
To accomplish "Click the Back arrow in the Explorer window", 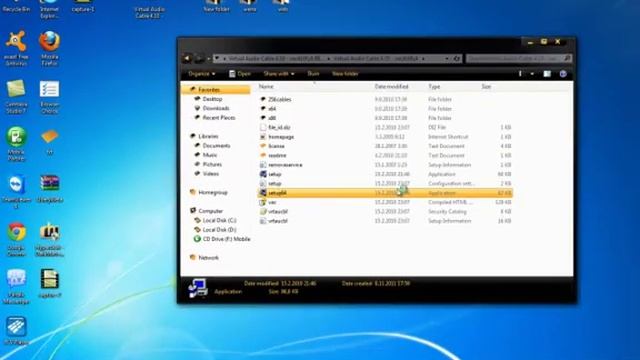I will pos(187,58).
